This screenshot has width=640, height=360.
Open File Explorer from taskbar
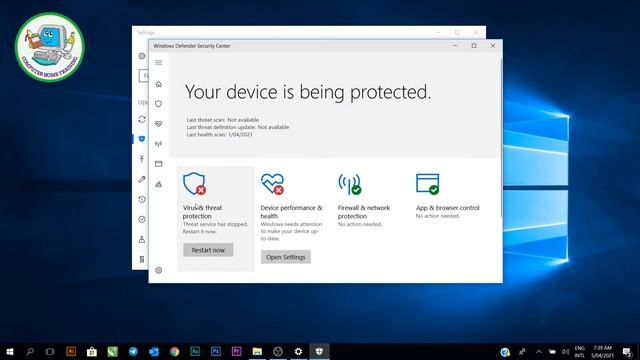click(x=257, y=351)
